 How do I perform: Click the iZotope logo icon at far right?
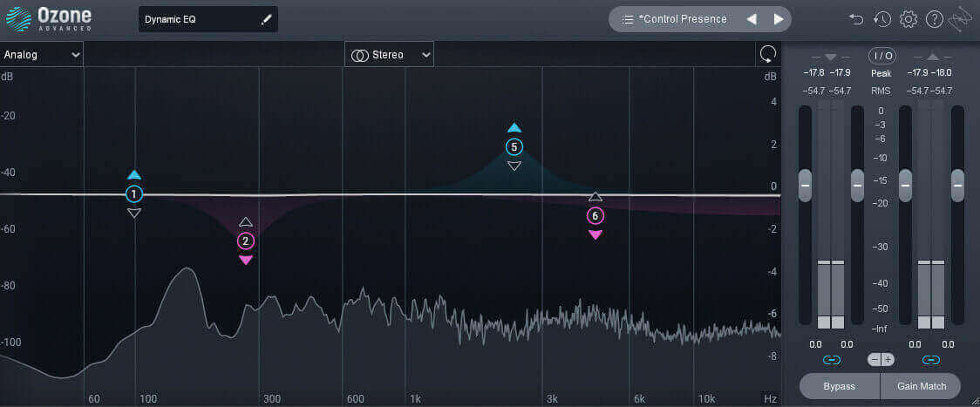pos(960,20)
